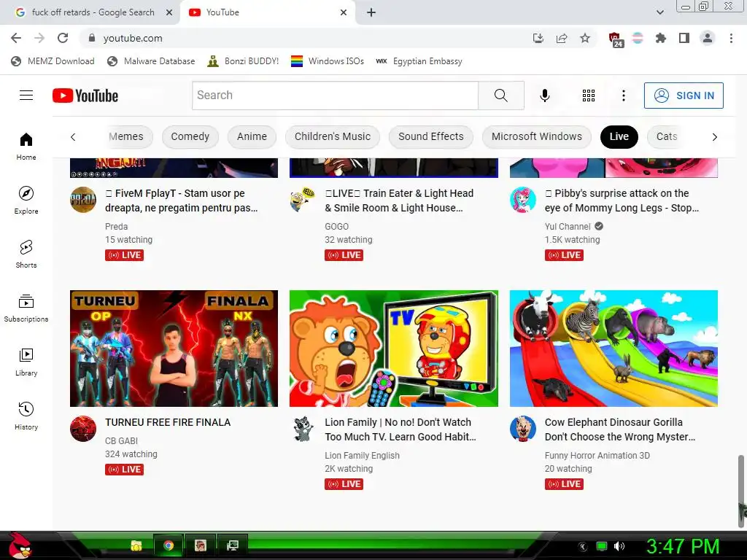
Task: Click the striped flag extension icon
Action: tap(638, 38)
